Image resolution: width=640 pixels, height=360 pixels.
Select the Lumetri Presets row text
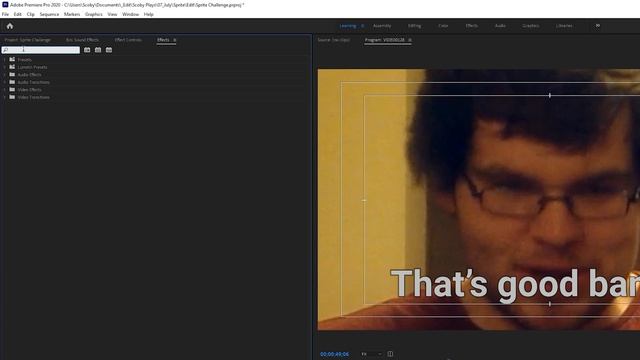pos(32,67)
